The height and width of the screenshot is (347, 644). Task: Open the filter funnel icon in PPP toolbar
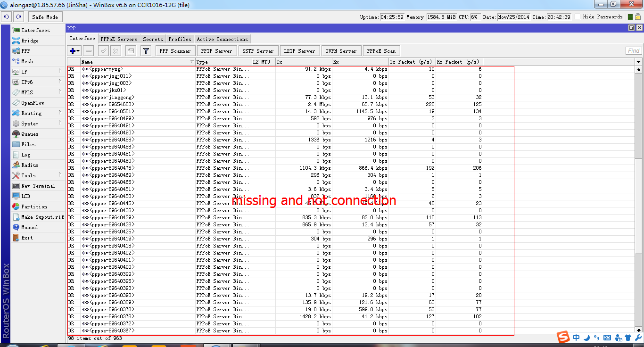[x=146, y=51]
